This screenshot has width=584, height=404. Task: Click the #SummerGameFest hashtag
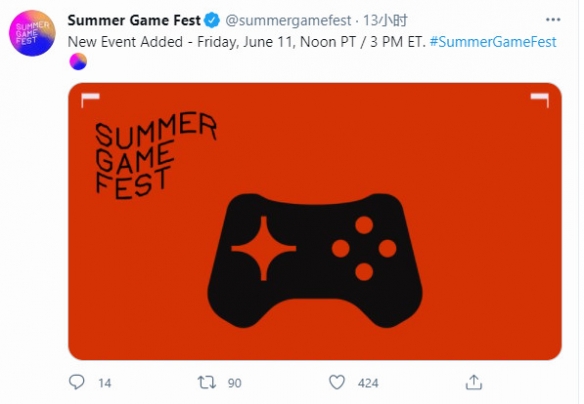click(493, 42)
